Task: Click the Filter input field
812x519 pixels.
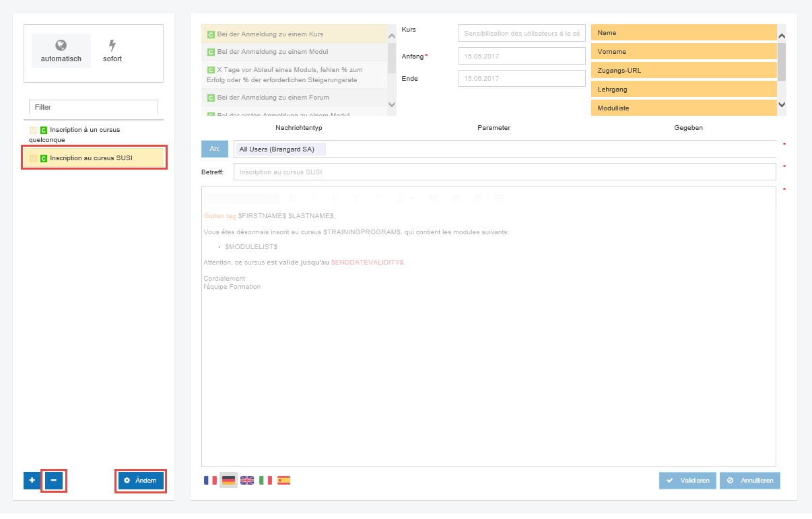Action: [x=94, y=107]
